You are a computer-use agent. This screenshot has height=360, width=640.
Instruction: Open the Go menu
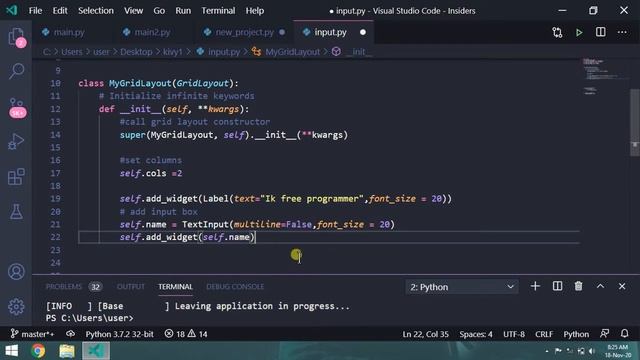159,11
